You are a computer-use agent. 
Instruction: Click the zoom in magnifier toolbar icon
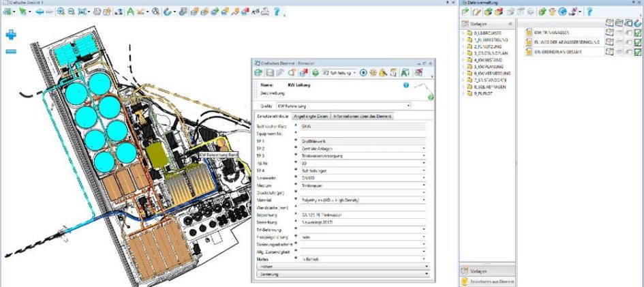[61, 12]
